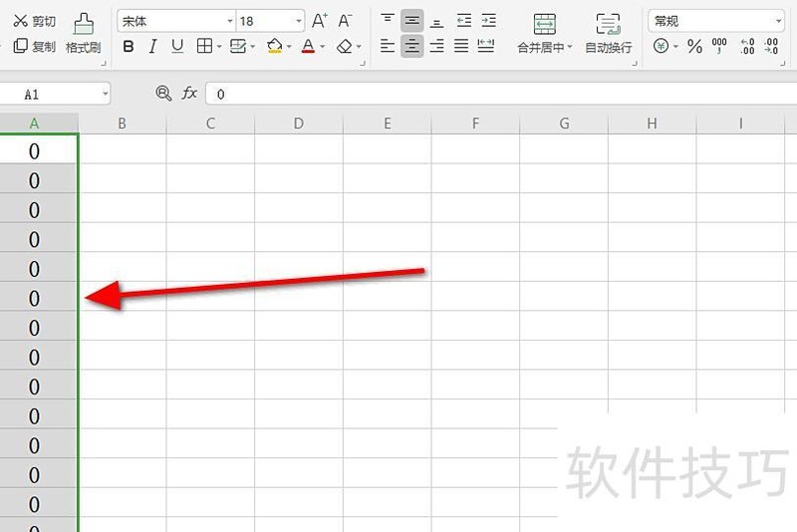Viewport: 797px width, 532px height.
Task: Align text right
Action: coord(436,46)
